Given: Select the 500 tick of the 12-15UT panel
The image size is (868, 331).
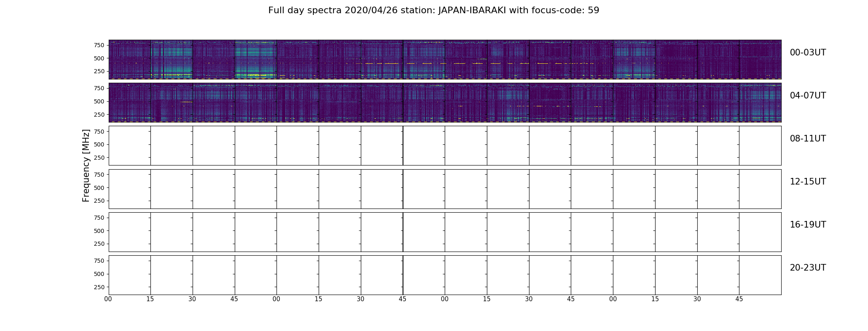Looking at the screenshot, I should 99,188.
